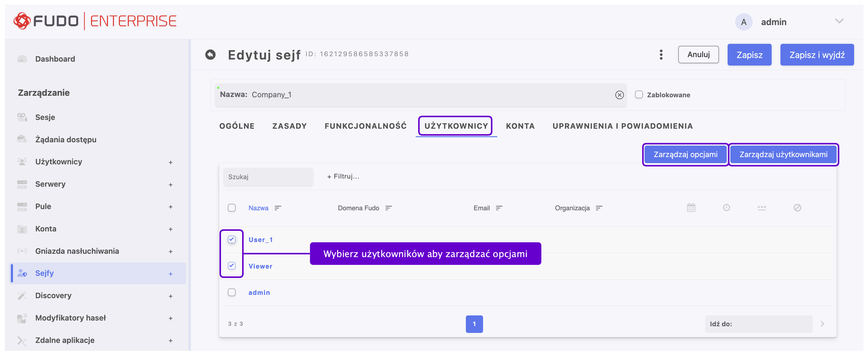
Task: Click the calendar column icon in table header
Action: tap(691, 208)
